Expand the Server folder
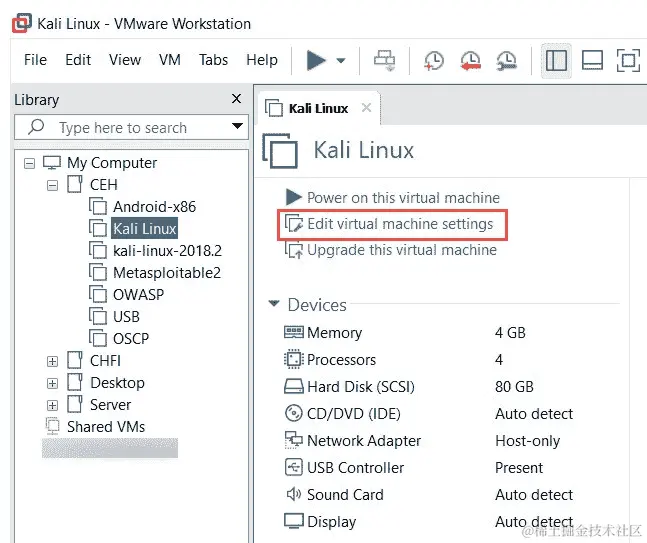 coord(52,405)
